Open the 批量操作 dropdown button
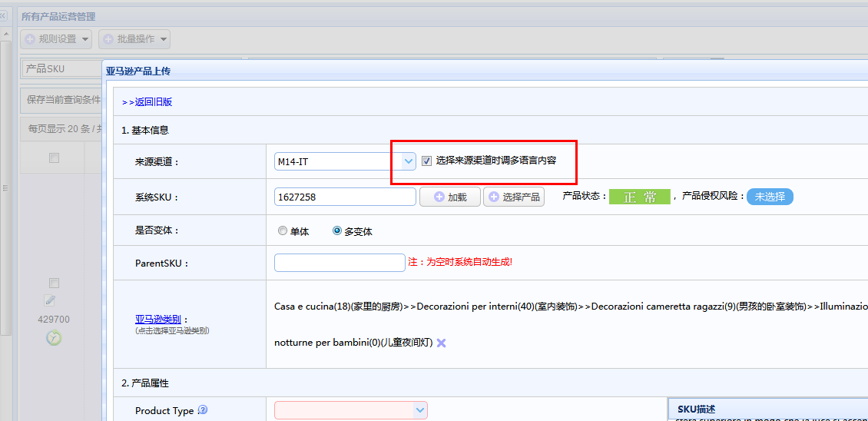This screenshot has width=868, height=421. (134, 39)
